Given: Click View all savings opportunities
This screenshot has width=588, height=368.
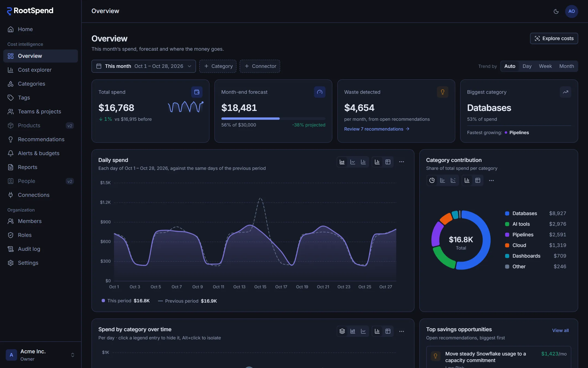Looking at the screenshot, I should 560,330.
